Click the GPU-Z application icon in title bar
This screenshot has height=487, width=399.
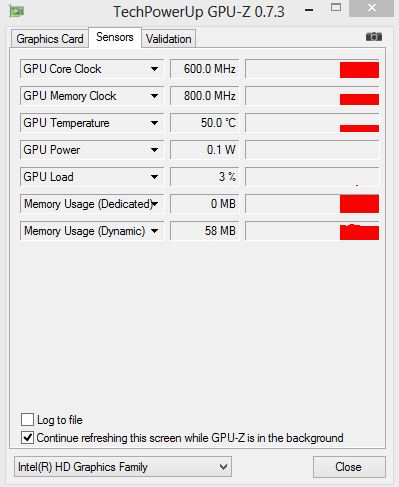tap(16, 12)
